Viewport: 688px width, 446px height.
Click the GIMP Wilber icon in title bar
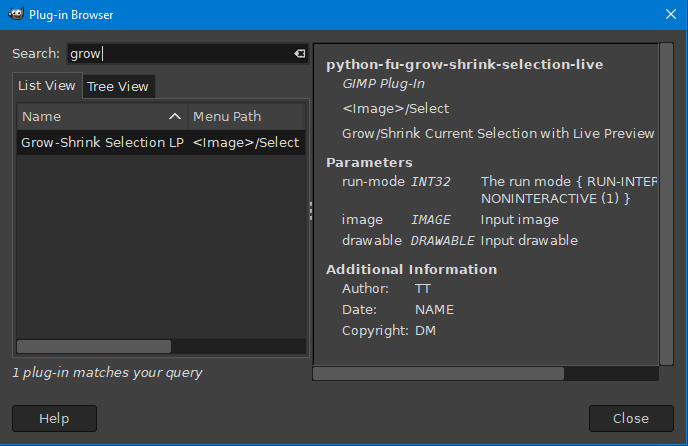[16, 14]
